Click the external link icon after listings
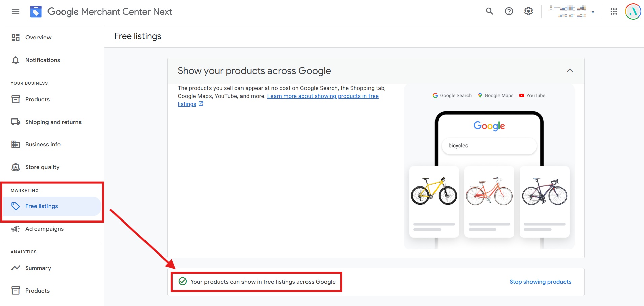This screenshot has height=306, width=644. [201, 104]
